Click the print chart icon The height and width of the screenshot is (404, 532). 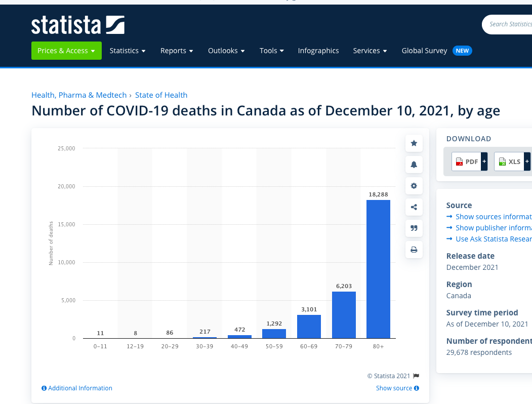414,250
